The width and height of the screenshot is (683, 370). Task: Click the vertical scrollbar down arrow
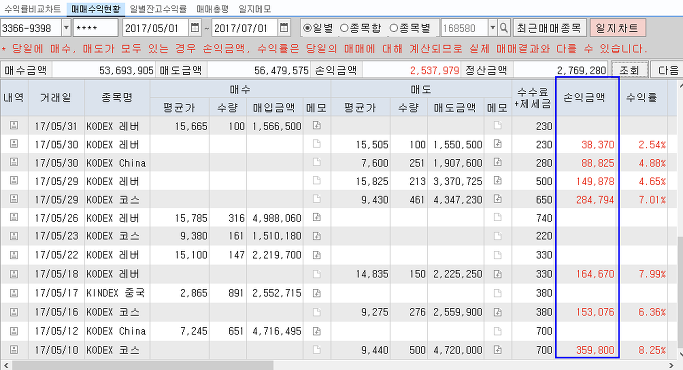(680, 354)
